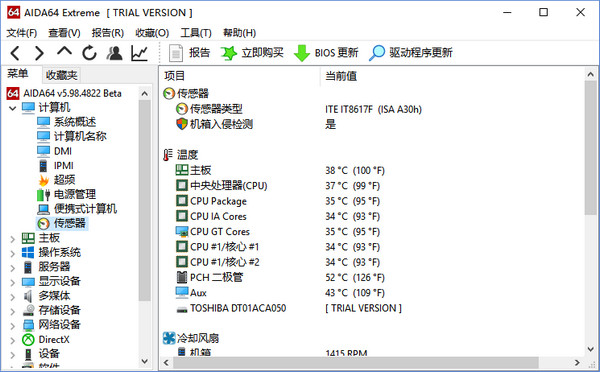Screen dimensions: 600x372
Task: Click the list vertical scrollbar down arrow
Action: tap(590, 349)
